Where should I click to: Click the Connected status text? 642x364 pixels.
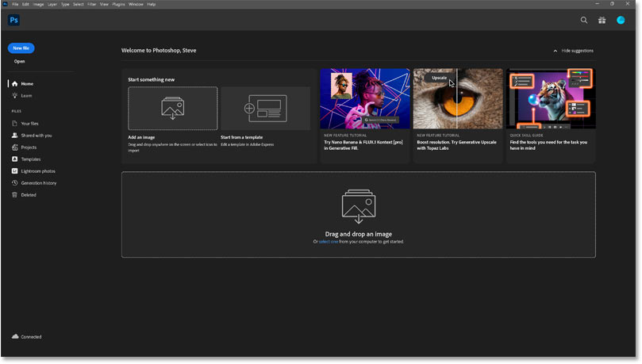[31, 337]
